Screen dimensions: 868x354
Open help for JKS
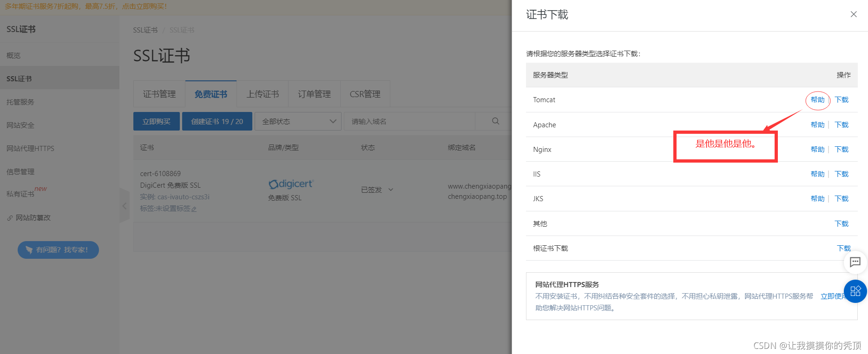pos(817,199)
